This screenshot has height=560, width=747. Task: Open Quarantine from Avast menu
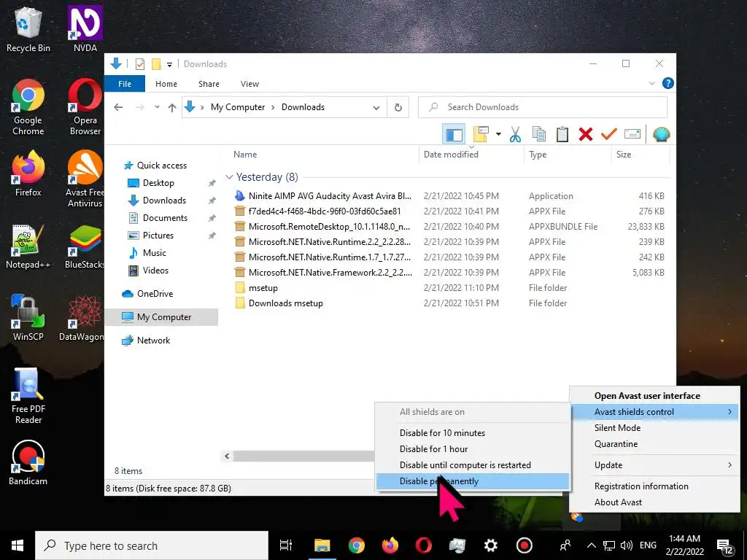point(654,444)
